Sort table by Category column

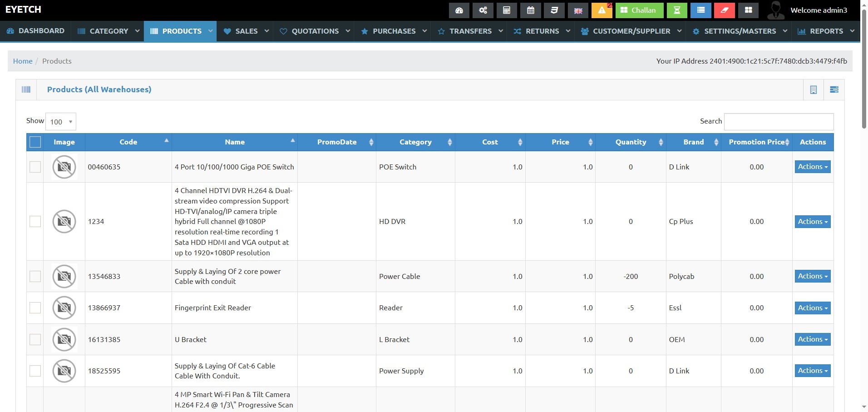coord(415,142)
